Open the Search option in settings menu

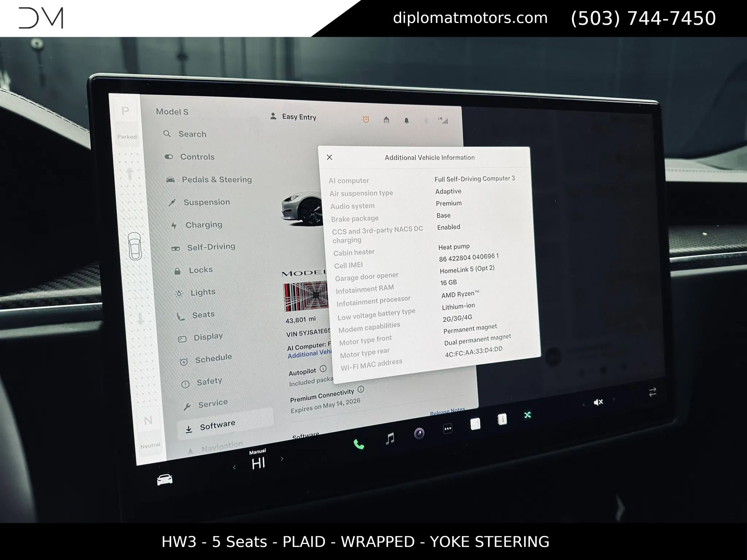[x=185, y=134]
